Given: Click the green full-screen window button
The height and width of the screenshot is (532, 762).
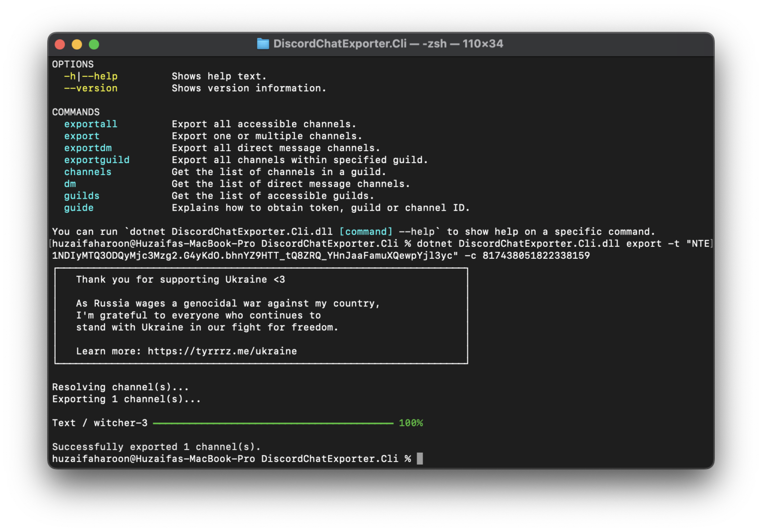Looking at the screenshot, I should 94,44.
